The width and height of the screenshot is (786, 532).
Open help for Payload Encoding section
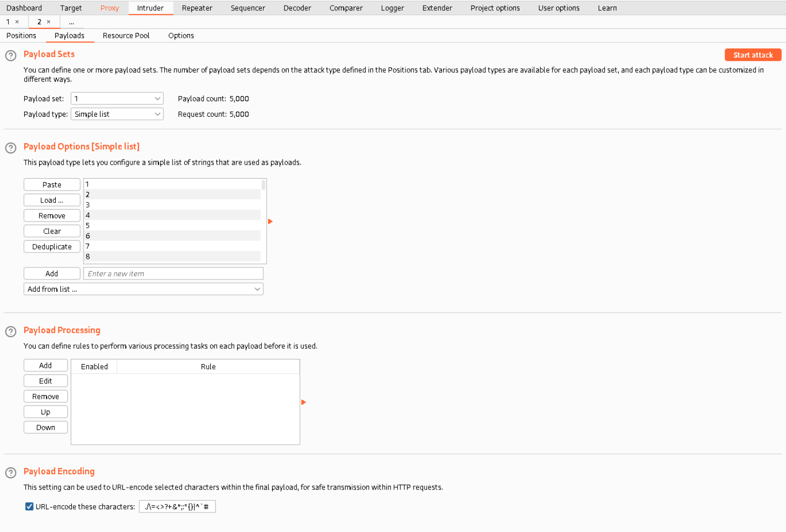10,473
